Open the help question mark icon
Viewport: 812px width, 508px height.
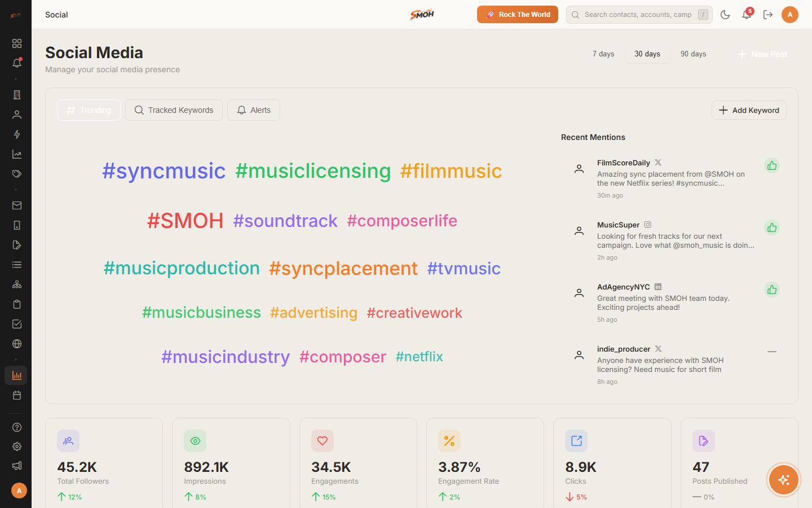[x=17, y=427]
